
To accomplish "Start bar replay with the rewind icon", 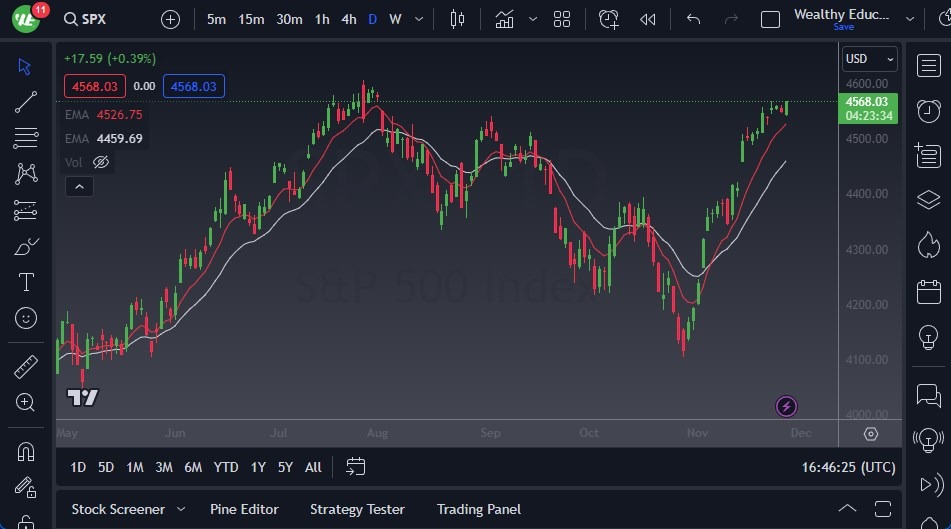I will 648,19.
